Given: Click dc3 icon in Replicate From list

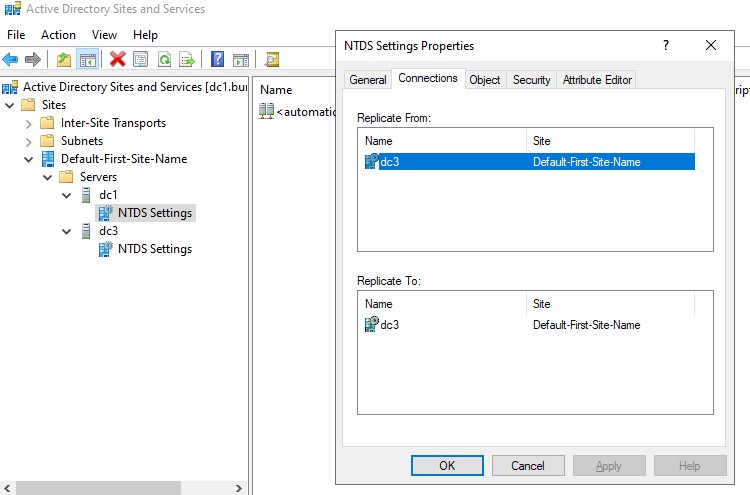Looking at the screenshot, I should coord(372,162).
